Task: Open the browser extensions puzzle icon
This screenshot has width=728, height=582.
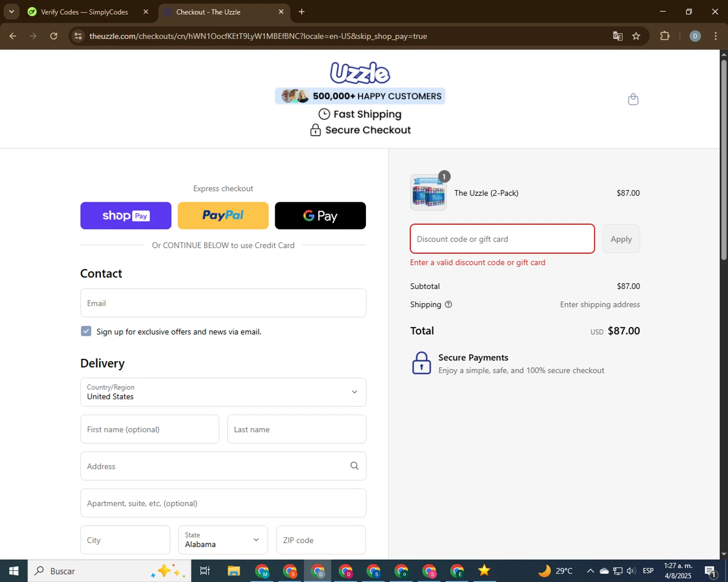Action: click(x=665, y=36)
